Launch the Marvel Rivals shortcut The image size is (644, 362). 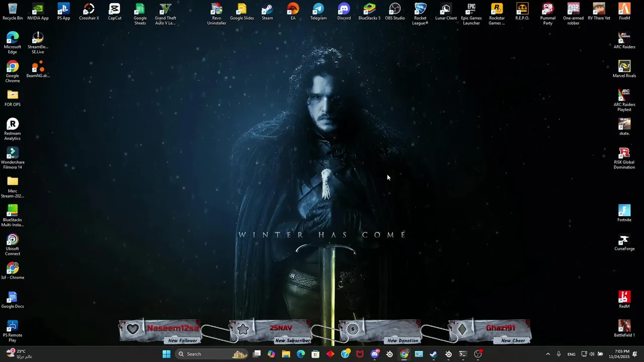[624, 69]
